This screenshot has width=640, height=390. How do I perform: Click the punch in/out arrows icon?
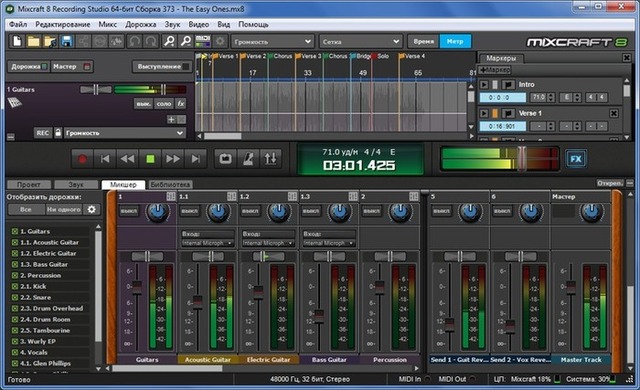(271, 159)
